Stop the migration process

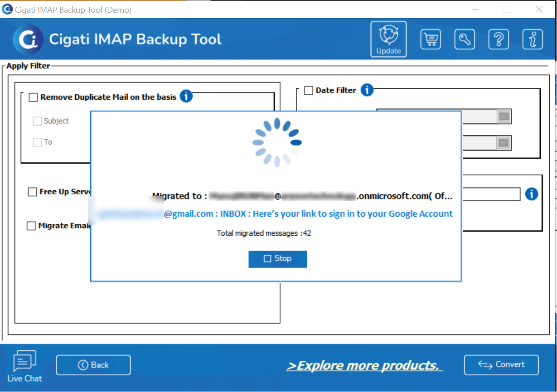278,259
